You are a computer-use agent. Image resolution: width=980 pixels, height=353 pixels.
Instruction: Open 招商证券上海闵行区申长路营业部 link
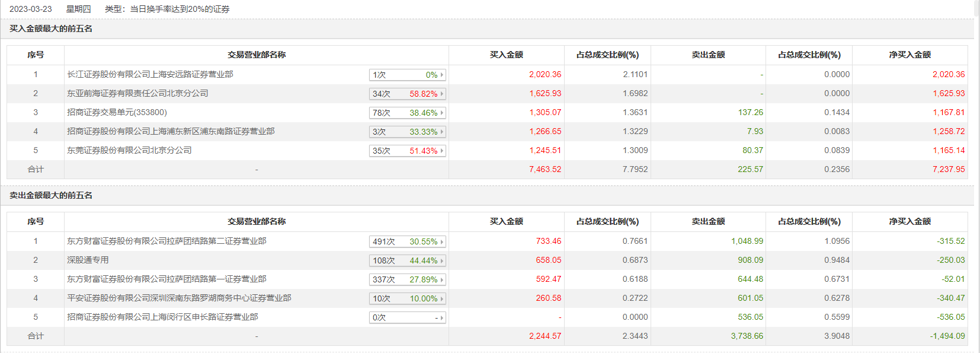click(162, 317)
